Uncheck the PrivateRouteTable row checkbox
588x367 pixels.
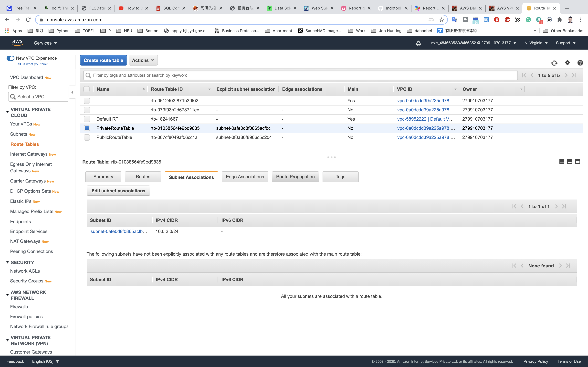(x=87, y=128)
